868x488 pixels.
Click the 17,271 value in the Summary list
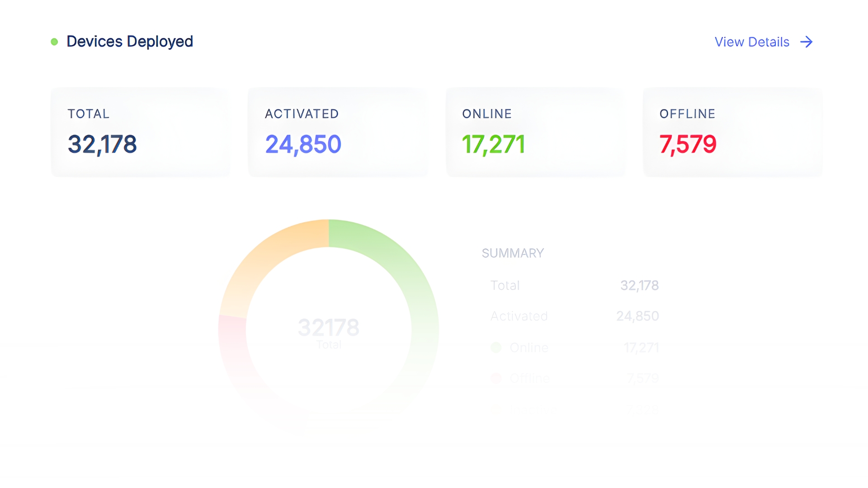(641, 347)
